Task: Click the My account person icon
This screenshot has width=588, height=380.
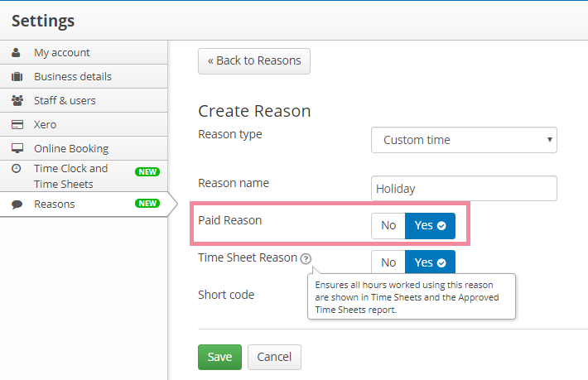Action: (x=16, y=52)
